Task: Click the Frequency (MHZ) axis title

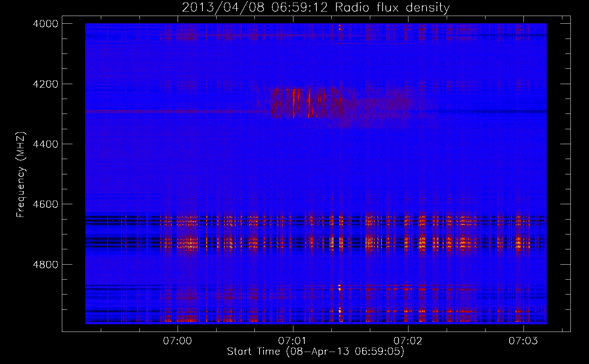Action: pyautogui.click(x=21, y=175)
